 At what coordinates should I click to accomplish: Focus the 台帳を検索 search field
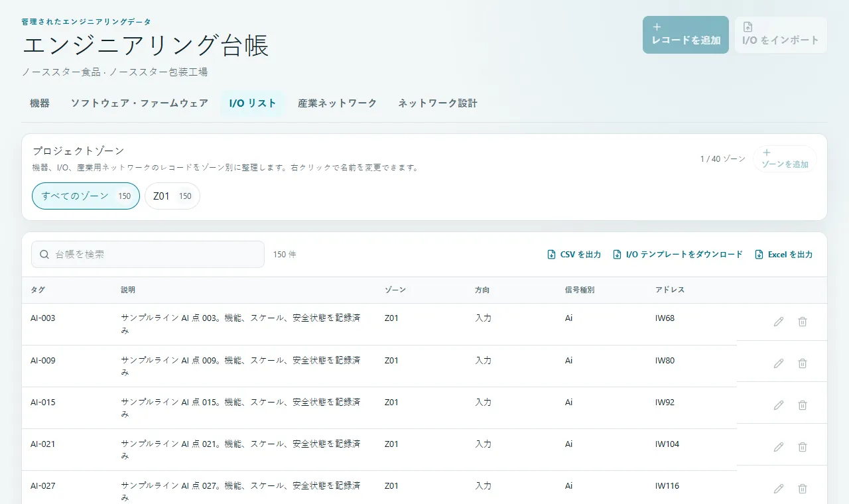(x=148, y=254)
